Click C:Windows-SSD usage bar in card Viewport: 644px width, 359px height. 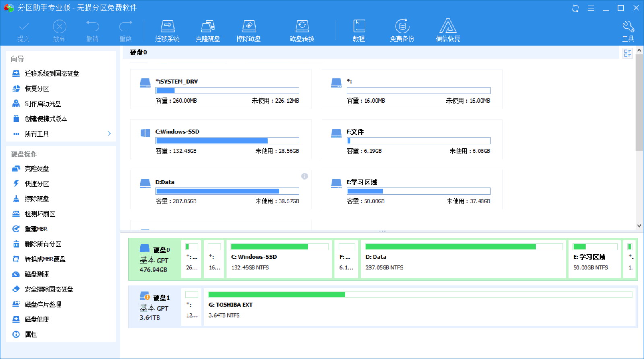pyautogui.click(x=227, y=141)
